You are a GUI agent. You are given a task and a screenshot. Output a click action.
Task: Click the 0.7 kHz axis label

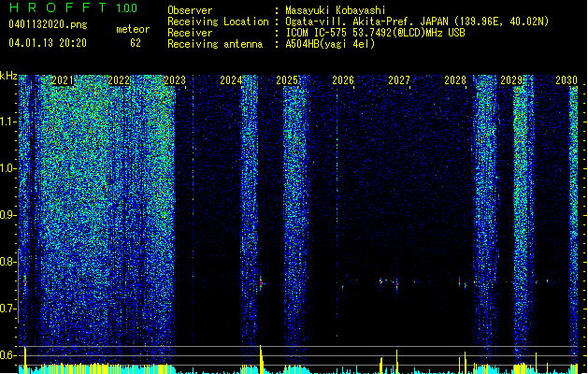tap(7, 309)
